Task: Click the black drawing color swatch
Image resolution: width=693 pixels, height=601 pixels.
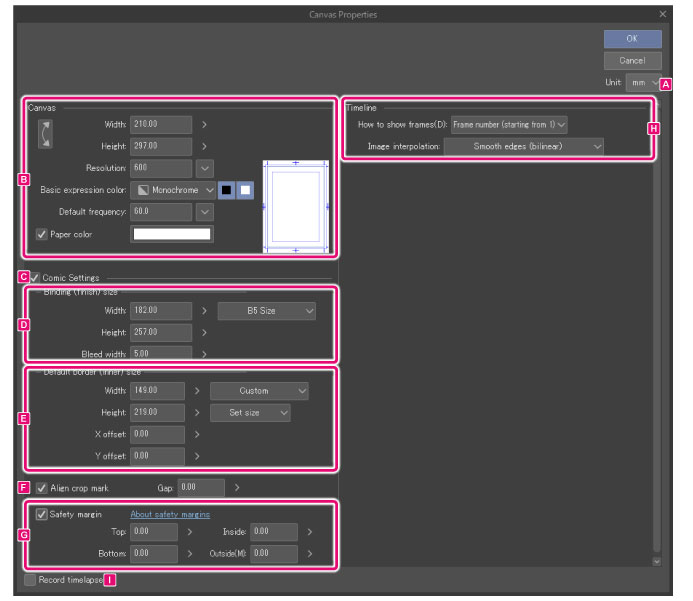Action: tap(226, 190)
